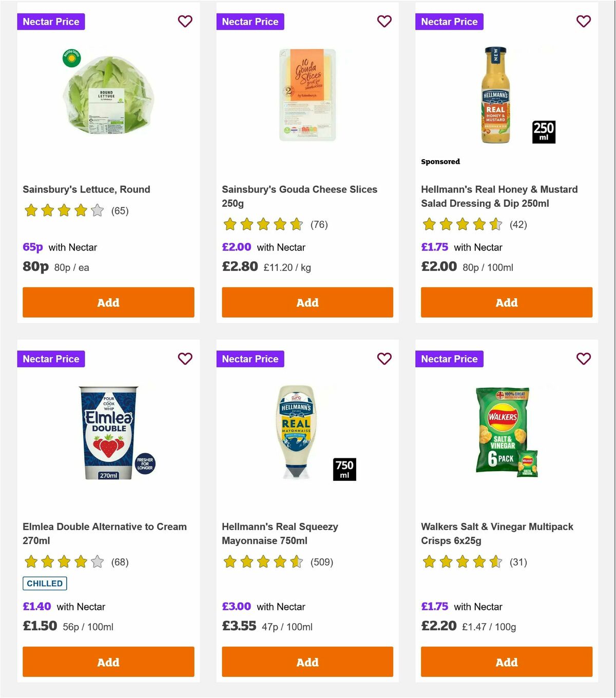
Task: Open the Sponsored label on Hellmann's dressing
Action: click(440, 161)
